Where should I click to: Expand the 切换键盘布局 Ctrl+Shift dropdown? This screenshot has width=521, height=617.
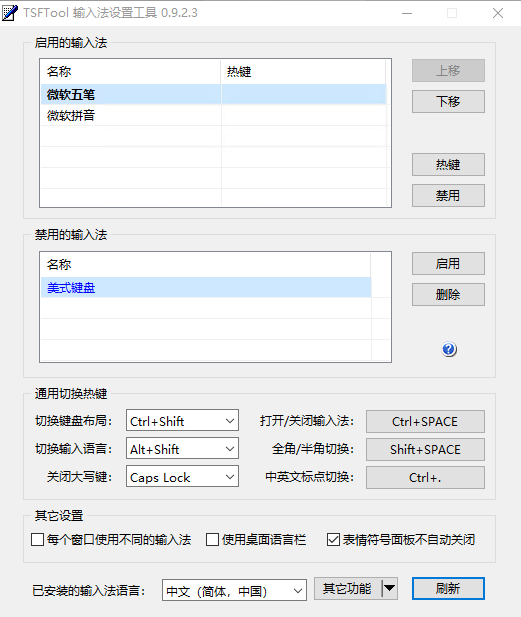coord(182,421)
